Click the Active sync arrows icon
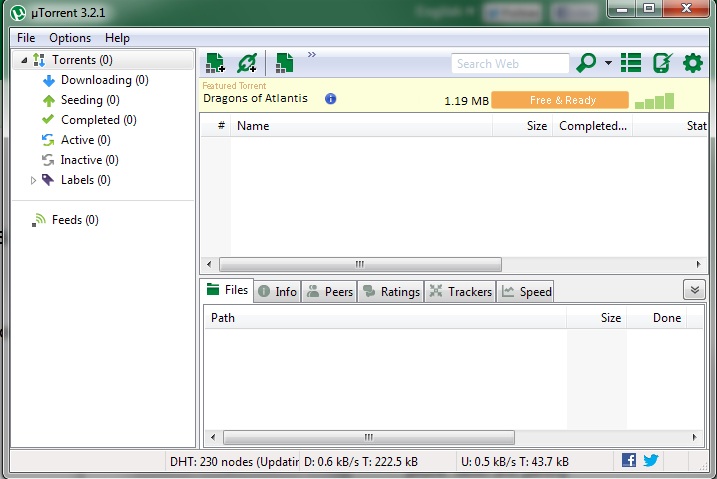This screenshot has width=717, height=479. coord(48,140)
